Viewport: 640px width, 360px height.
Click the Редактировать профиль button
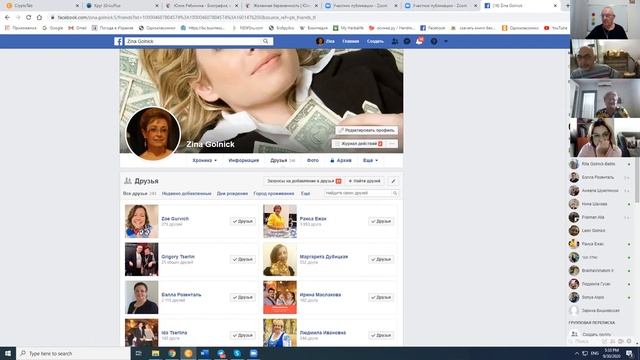pyautogui.click(x=367, y=130)
